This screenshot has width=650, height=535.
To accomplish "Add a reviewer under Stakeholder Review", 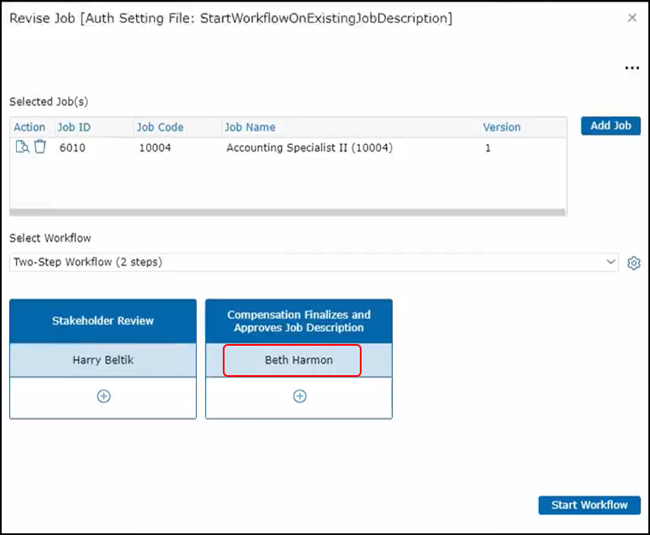I will coord(103,396).
